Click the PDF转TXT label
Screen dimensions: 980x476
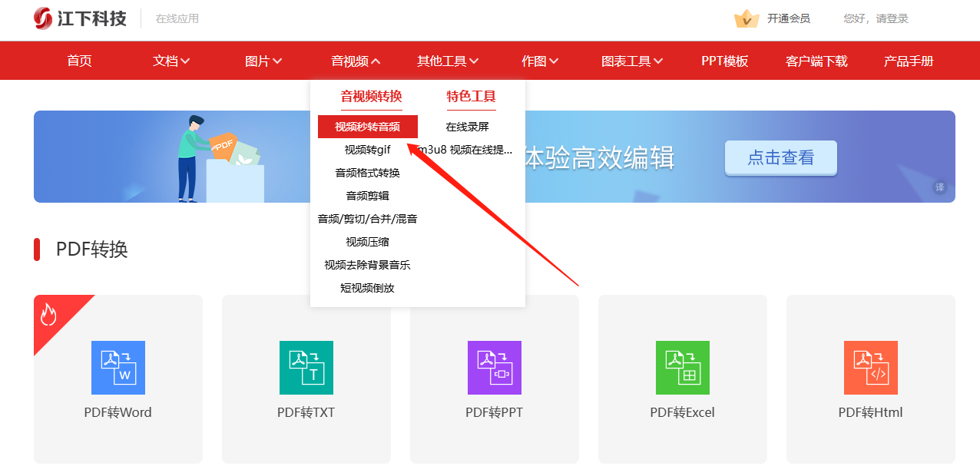(x=306, y=412)
